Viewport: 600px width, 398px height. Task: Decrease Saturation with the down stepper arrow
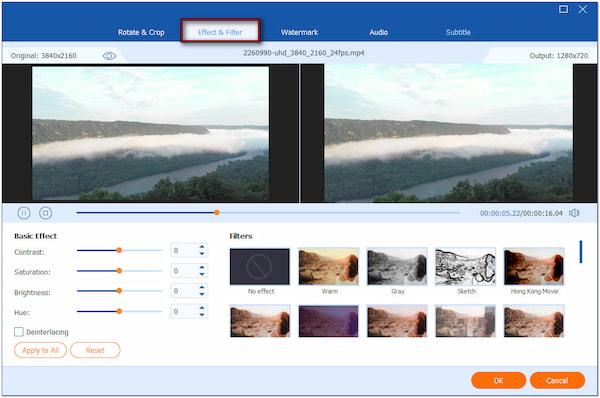click(x=202, y=274)
